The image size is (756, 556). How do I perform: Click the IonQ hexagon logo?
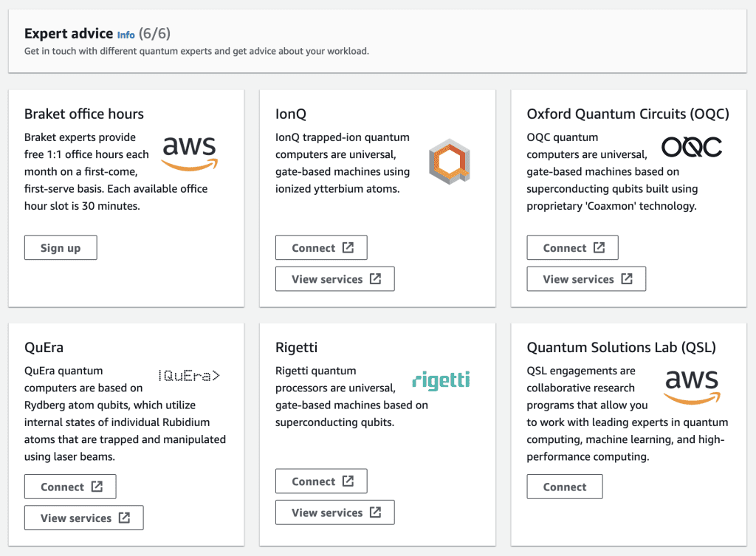click(448, 160)
